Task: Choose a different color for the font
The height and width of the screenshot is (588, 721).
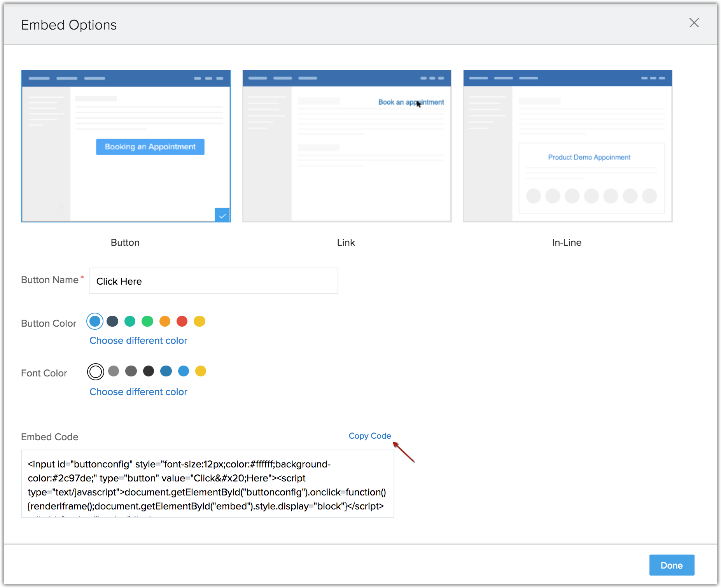Action: (138, 392)
